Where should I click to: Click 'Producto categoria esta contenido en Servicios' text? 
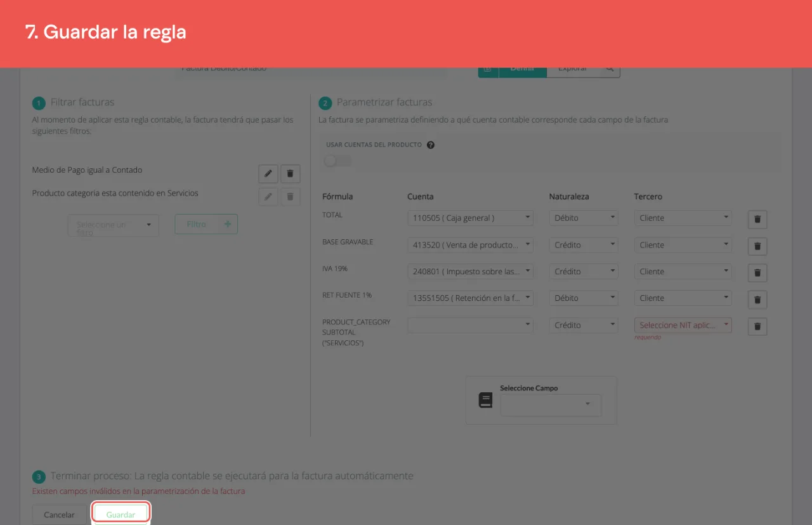point(115,193)
